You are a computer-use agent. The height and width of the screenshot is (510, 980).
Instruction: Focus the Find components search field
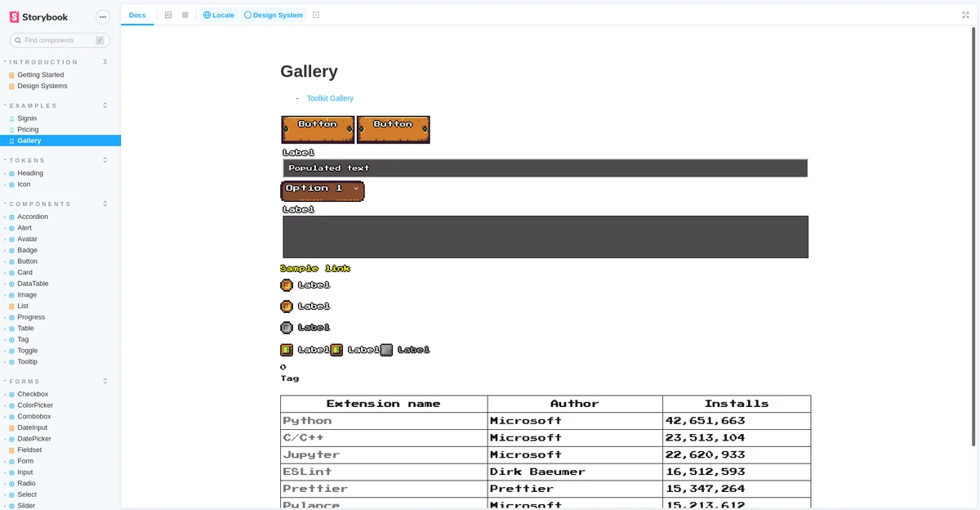60,40
